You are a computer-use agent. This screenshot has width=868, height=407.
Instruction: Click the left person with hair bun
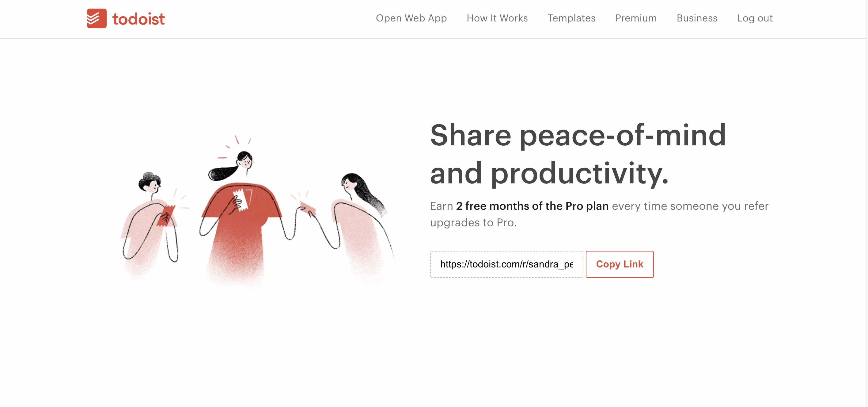tap(149, 219)
